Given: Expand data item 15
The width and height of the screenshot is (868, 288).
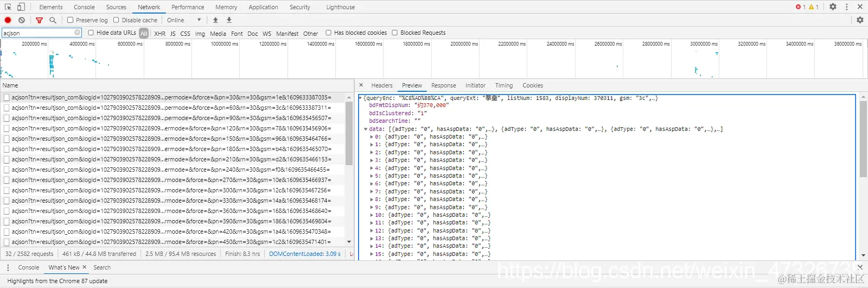Looking at the screenshot, I should click(372, 254).
